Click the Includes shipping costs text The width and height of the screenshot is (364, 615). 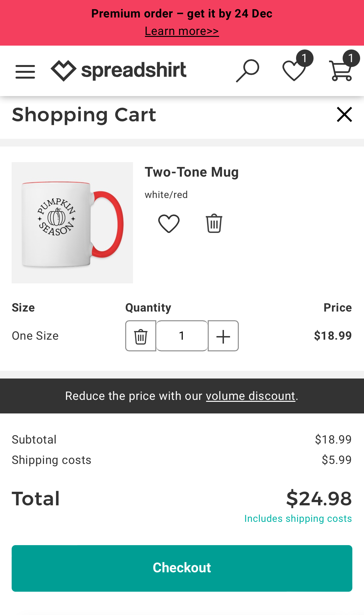pos(298,519)
